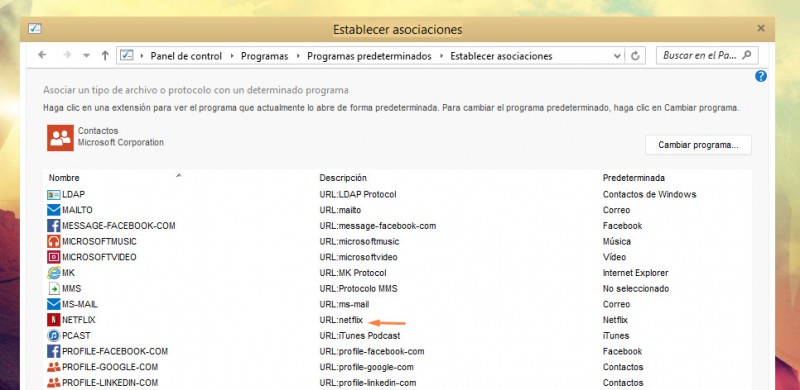Click the PCAST iTunes icon
800x390 pixels.
pos(54,336)
